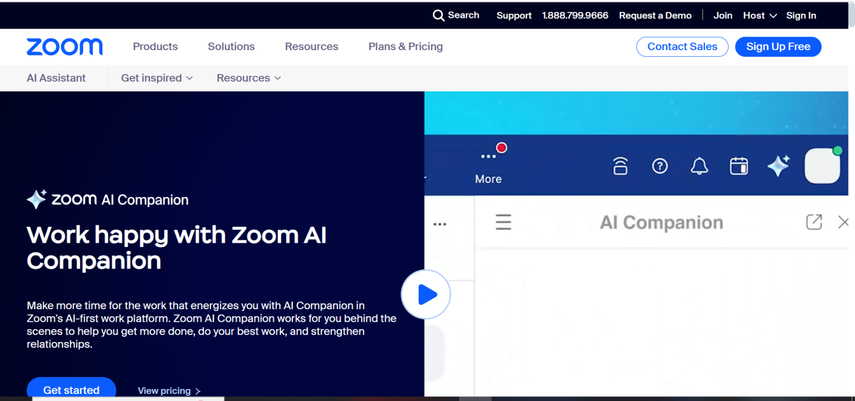Click the help question mark icon

point(660,166)
